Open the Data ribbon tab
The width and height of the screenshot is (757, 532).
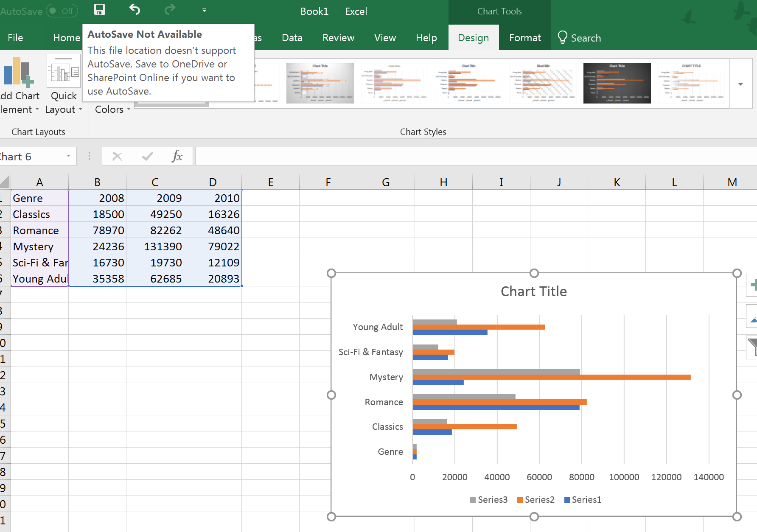(x=292, y=38)
